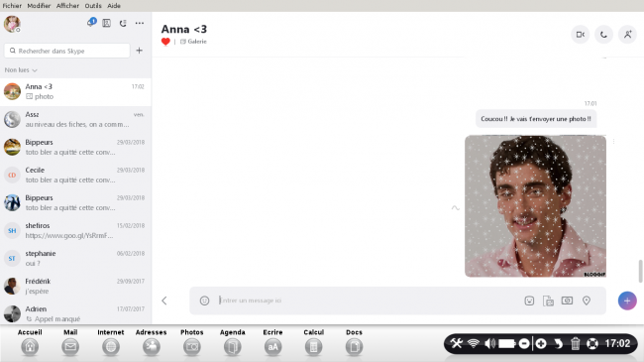Open the Fichier menu
This screenshot has width=644, height=362.
(x=12, y=6)
